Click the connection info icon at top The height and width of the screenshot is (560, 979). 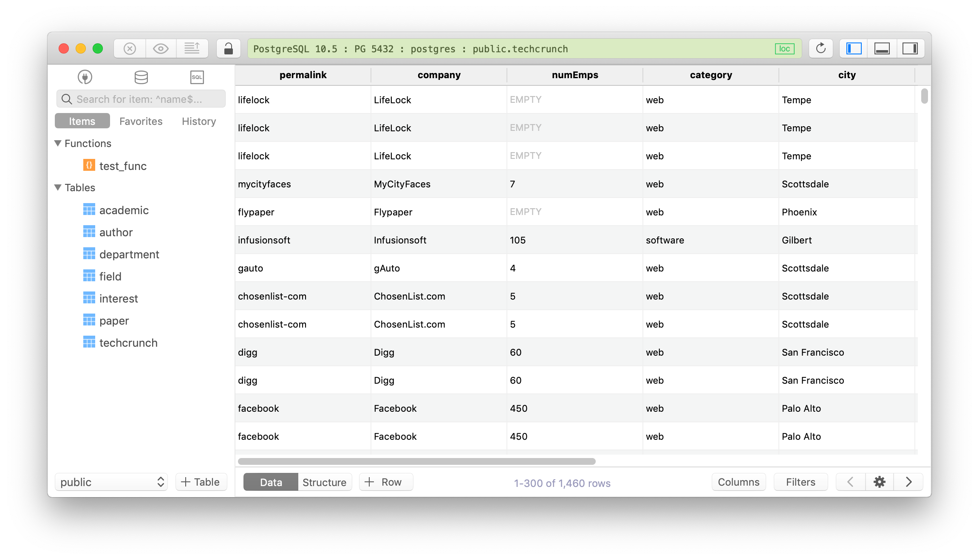click(784, 48)
